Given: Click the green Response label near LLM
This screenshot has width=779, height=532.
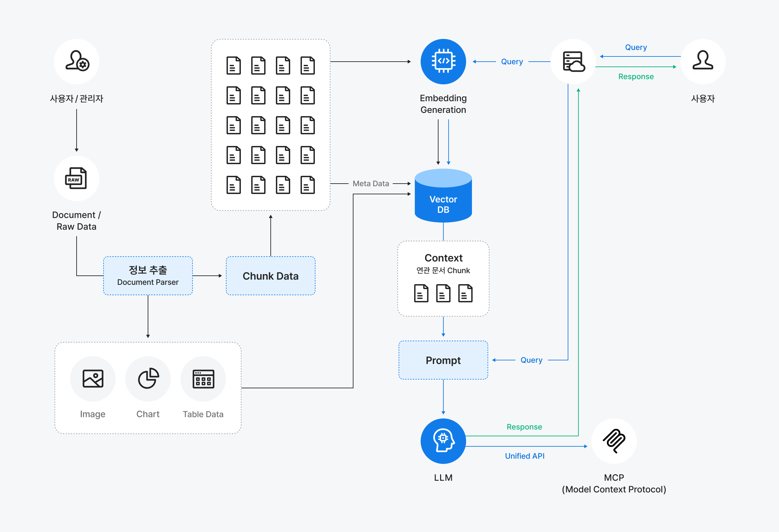Looking at the screenshot, I should [524, 427].
